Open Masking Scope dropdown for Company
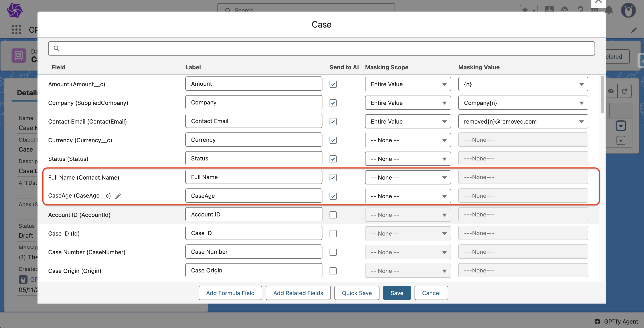The height and width of the screenshot is (328, 644). tap(408, 103)
